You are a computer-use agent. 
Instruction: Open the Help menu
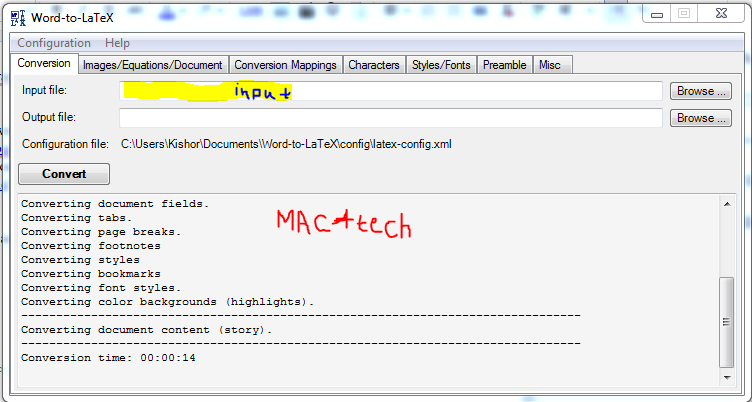click(117, 43)
